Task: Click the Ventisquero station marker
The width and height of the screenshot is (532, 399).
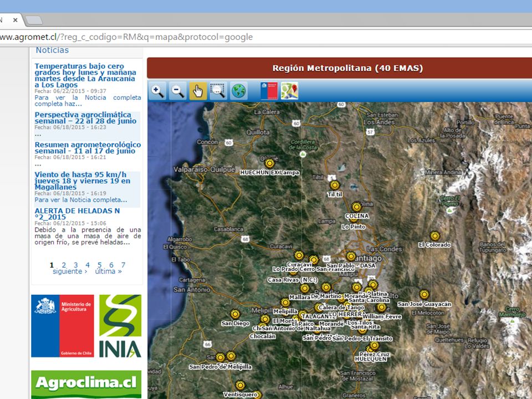Action: (x=240, y=385)
